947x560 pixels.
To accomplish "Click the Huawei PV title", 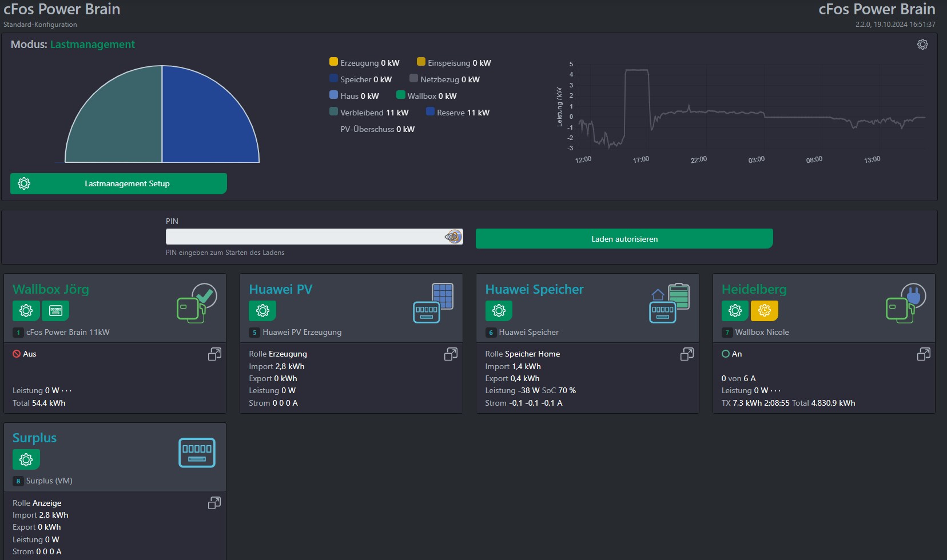I will 281,289.
